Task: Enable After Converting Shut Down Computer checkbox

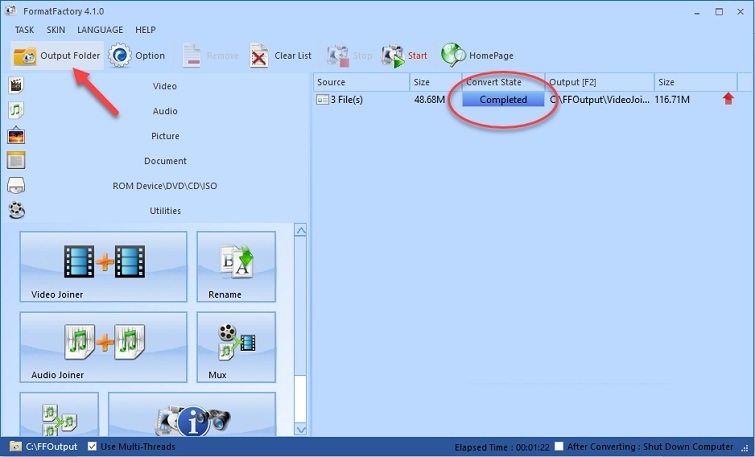Action: click(x=560, y=446)
